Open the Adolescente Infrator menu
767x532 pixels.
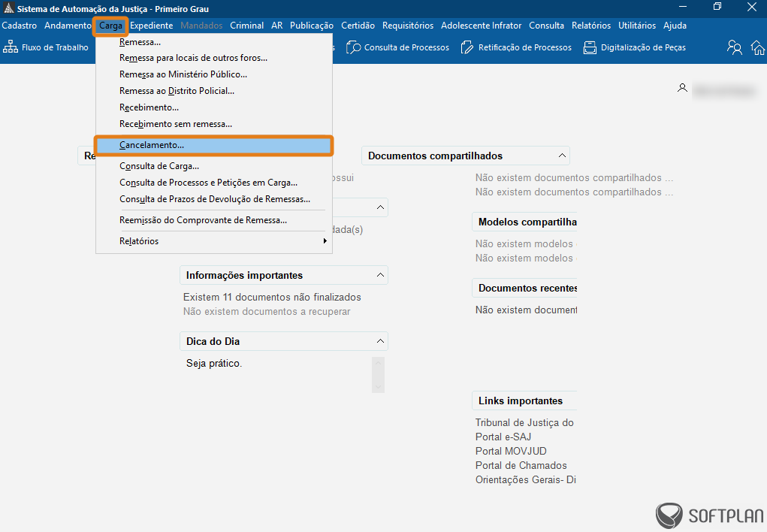tap(482, 26)
